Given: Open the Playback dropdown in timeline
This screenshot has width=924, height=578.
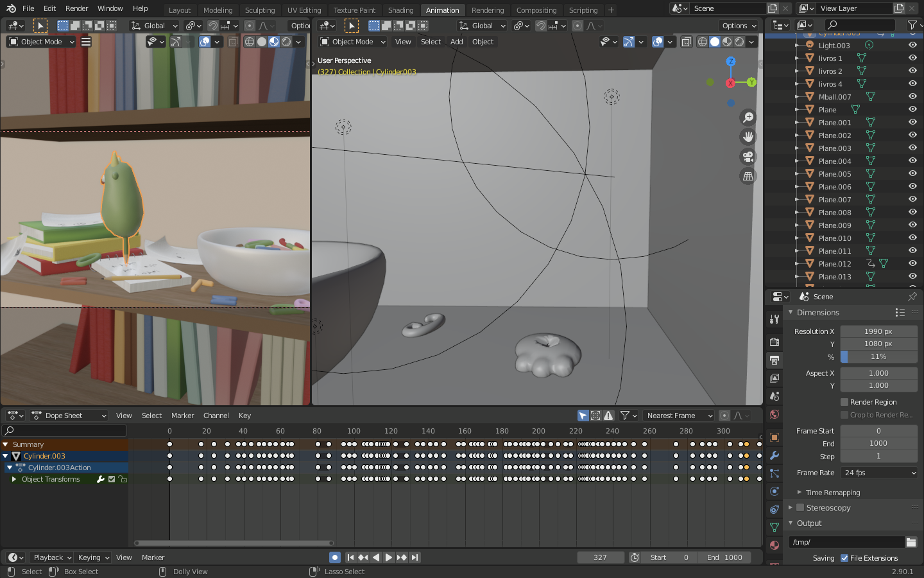Looking at the screenshot, I should [51, 557].
